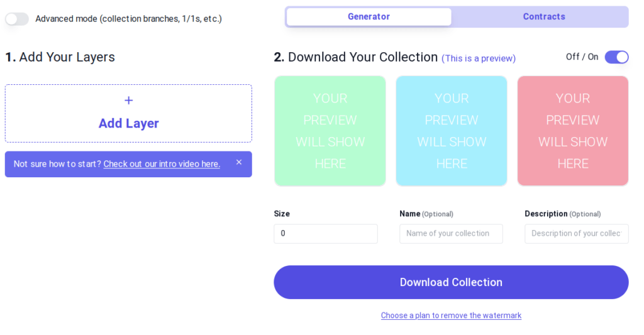Click the '(This is a preview)' text
644x335 pixels.
click(479, 58)
